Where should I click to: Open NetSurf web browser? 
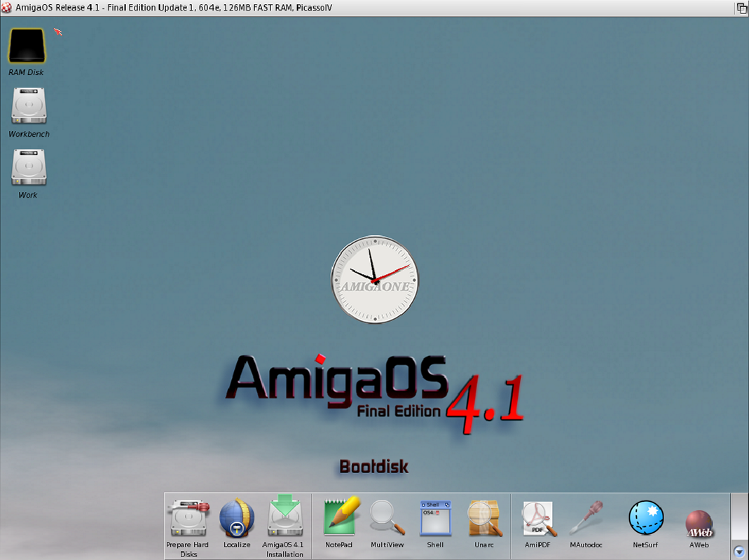coord(645,518)
